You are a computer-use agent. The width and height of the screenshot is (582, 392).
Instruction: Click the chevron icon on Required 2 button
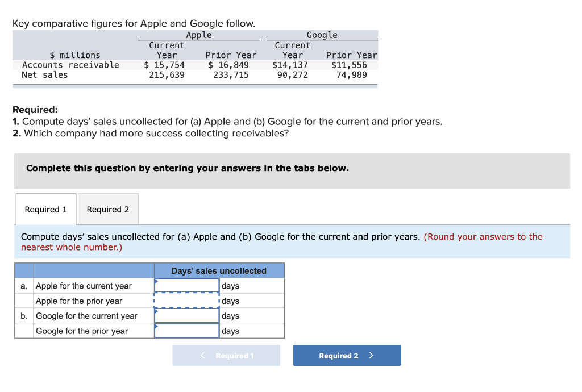(x=371, y=355)
